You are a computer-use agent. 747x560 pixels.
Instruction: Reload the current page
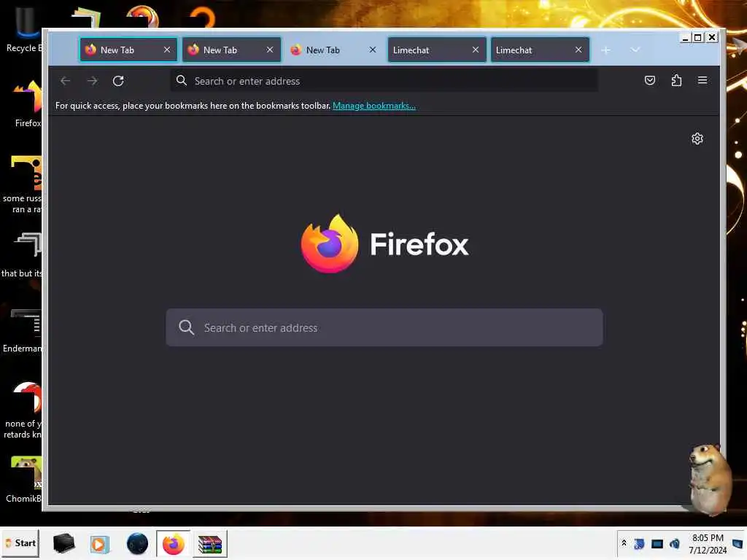pos(118,81)
